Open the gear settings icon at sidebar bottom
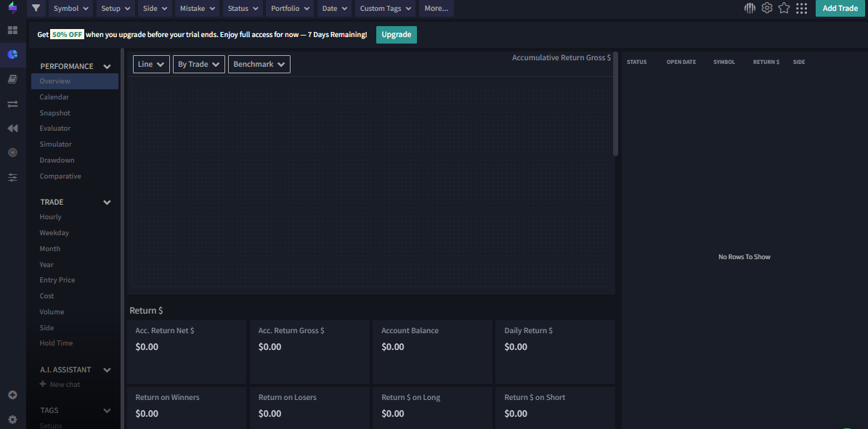 (x=13, y=420)
